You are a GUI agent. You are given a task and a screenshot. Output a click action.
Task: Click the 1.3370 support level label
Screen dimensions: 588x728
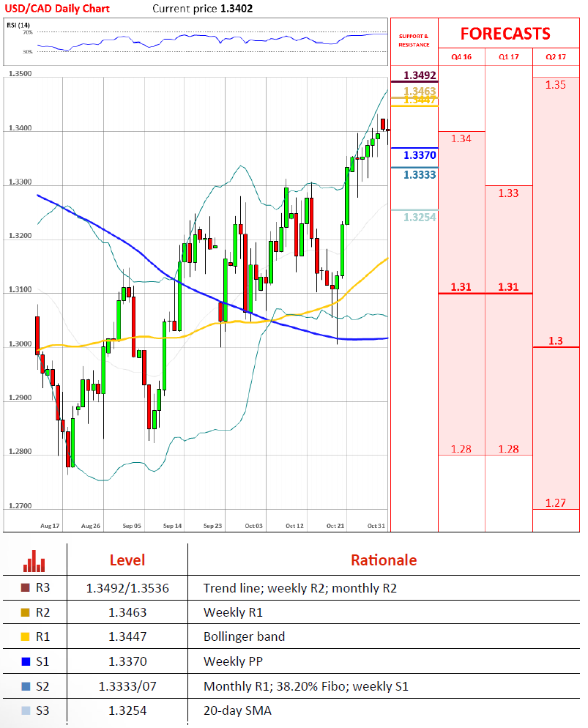coord(420,155)
